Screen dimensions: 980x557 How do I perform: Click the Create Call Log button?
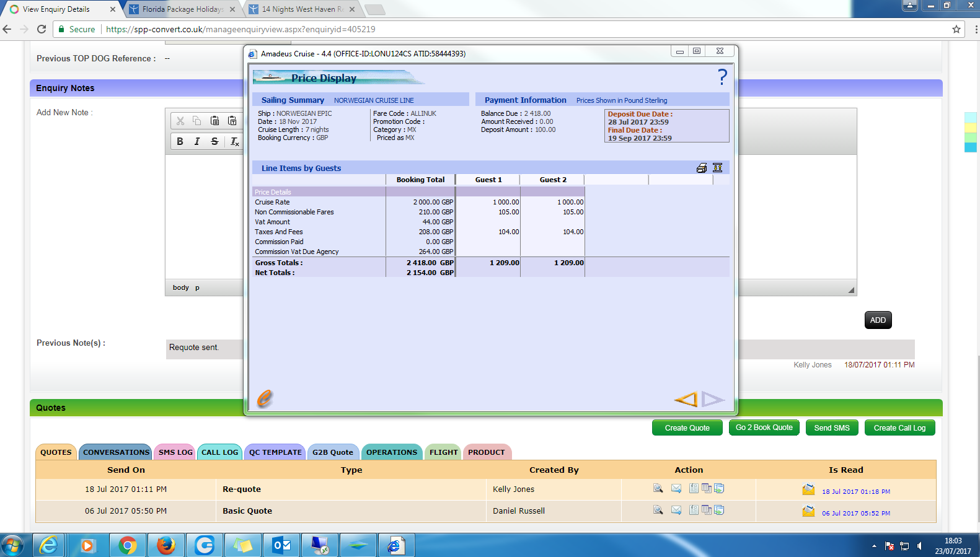[x=900, y=428]
